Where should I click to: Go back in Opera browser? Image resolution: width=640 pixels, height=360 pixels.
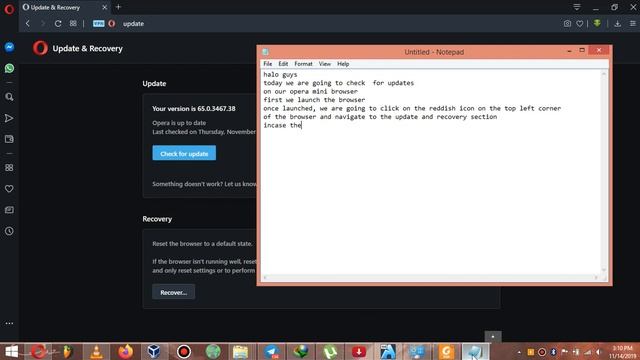click(28, 24)
